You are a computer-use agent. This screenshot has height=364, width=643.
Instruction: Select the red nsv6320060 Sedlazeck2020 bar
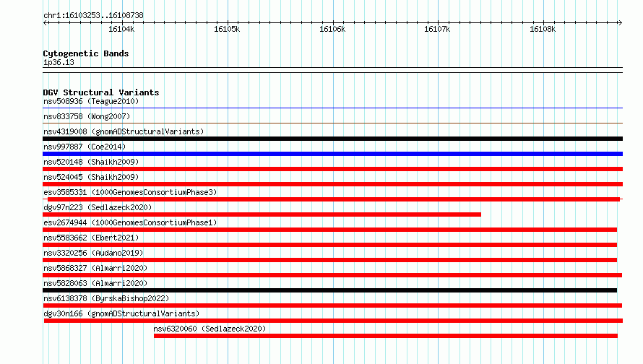pos(386,336)
